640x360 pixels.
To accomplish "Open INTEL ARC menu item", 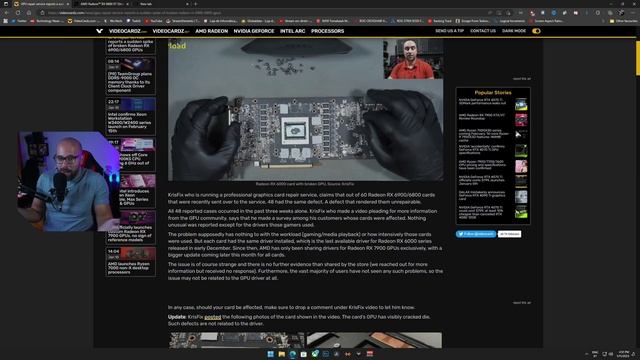I will point(293,31).
